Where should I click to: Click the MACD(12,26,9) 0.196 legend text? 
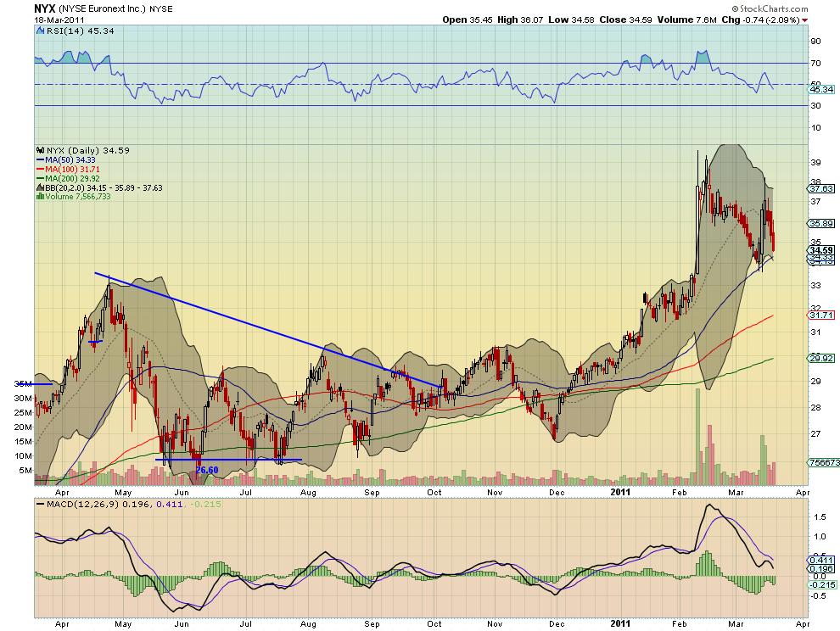click(98, 504)
